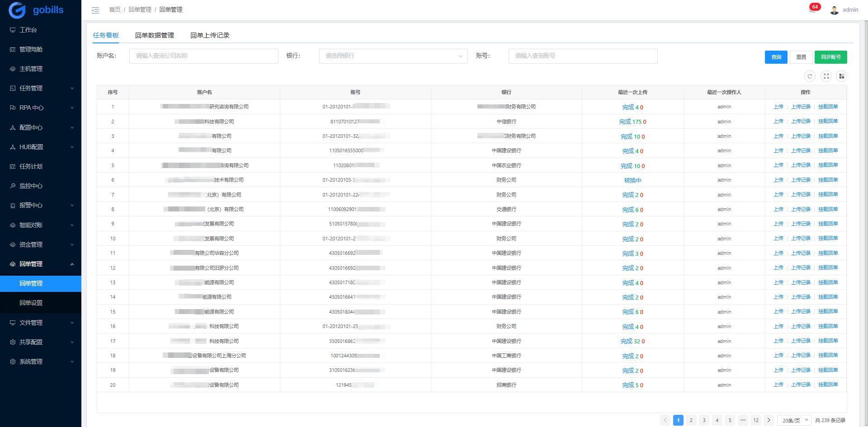Focus the 账户名 company name input

click(203, 56)
